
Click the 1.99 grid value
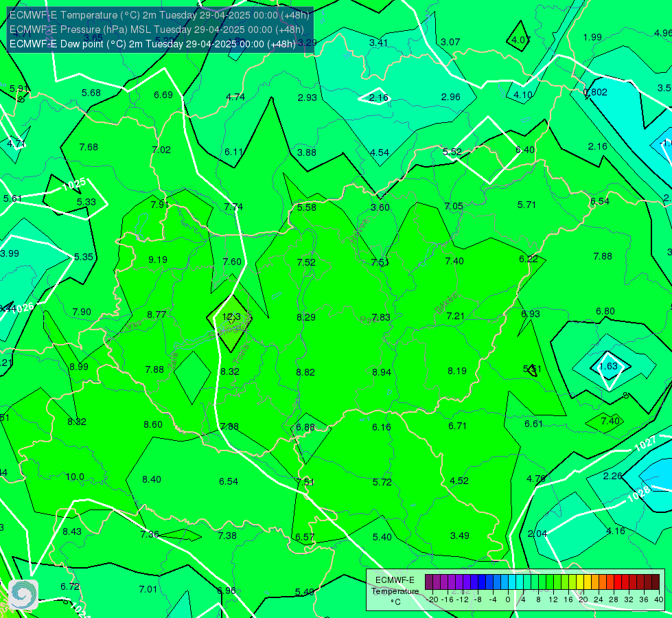tap(592, 37)
